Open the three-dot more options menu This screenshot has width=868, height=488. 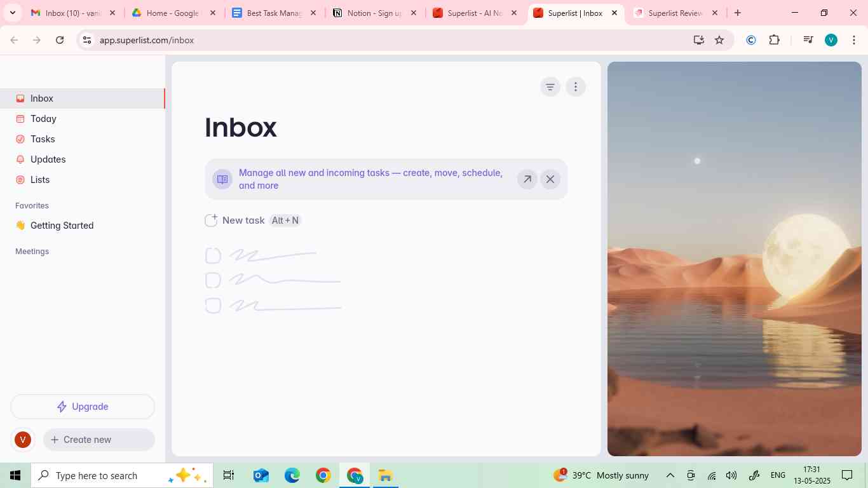pyautogui.click(x=576, y=87)
